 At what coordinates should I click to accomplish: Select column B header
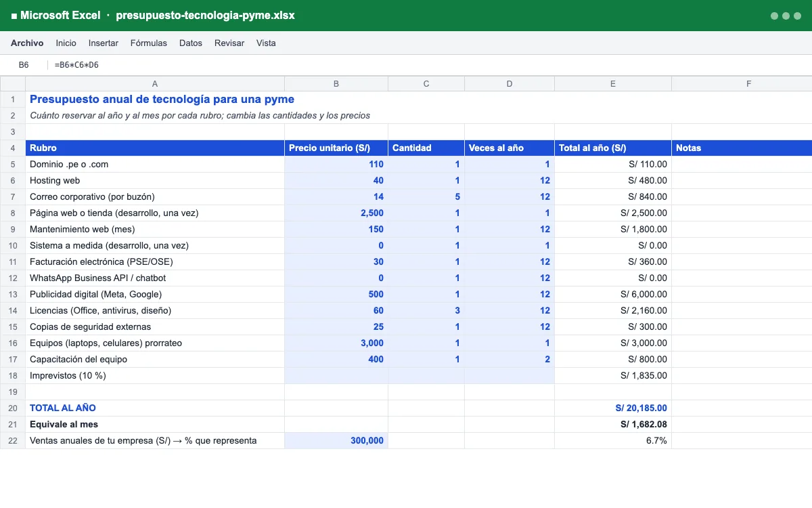point(336,84)
